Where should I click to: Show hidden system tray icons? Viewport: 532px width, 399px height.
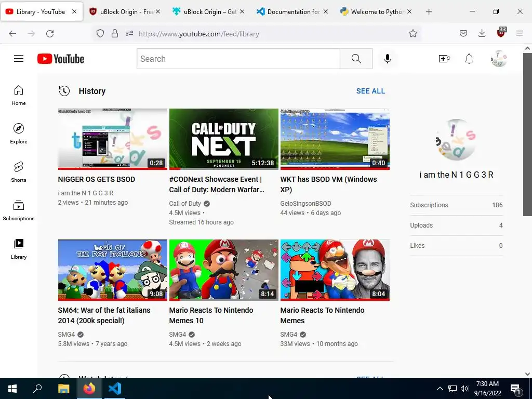pos(440,389)
